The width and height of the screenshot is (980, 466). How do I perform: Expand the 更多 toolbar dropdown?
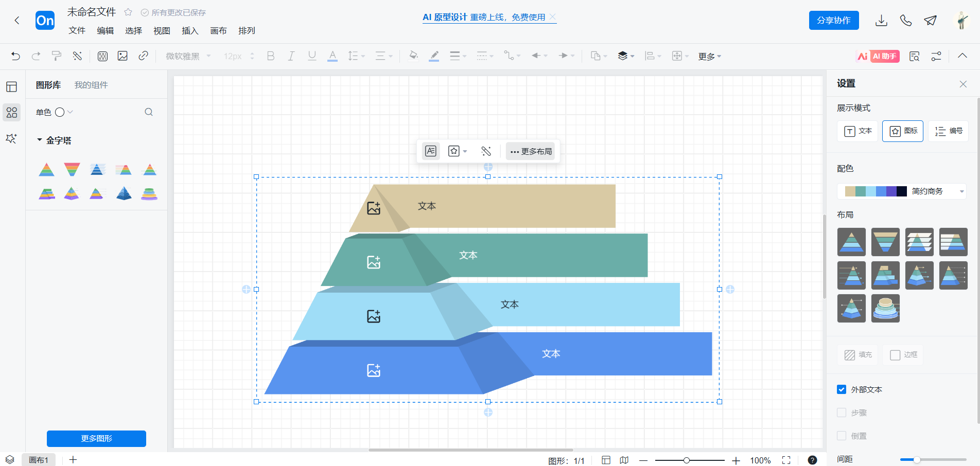coord(709,56)
